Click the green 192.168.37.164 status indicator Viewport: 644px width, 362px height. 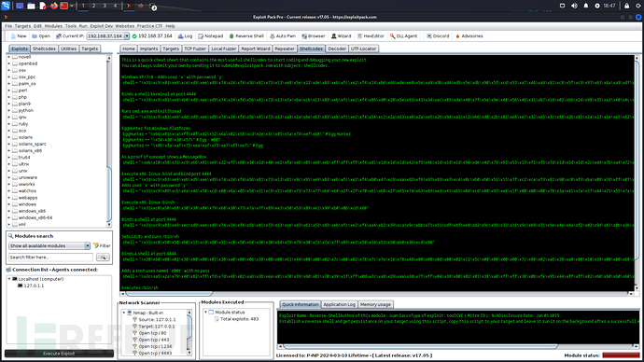click(151, 36)
